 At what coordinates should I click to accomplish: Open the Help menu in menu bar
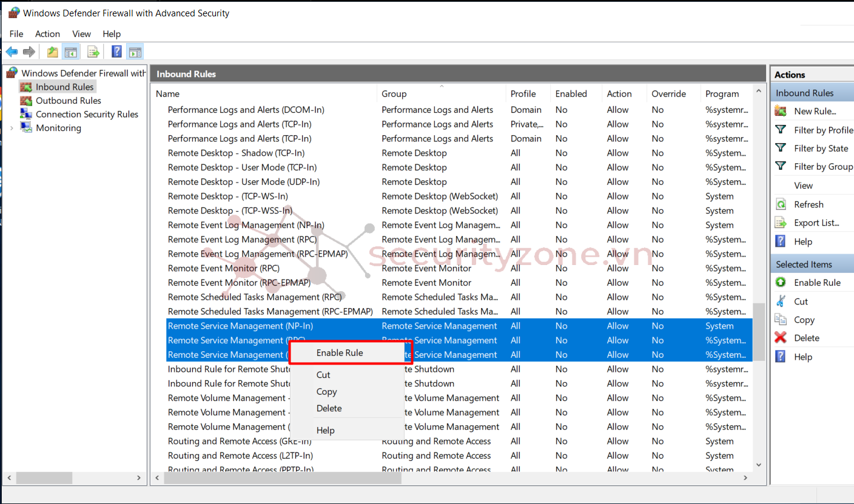[112, 34]
